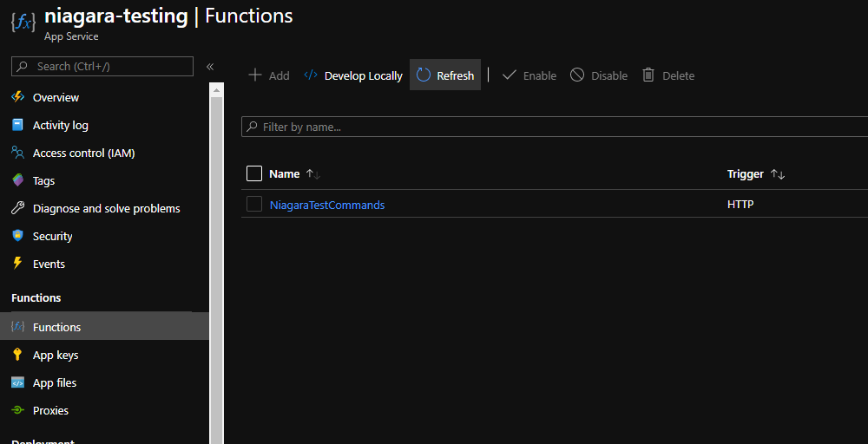Open Events lightning bolt item

[49, 264]
